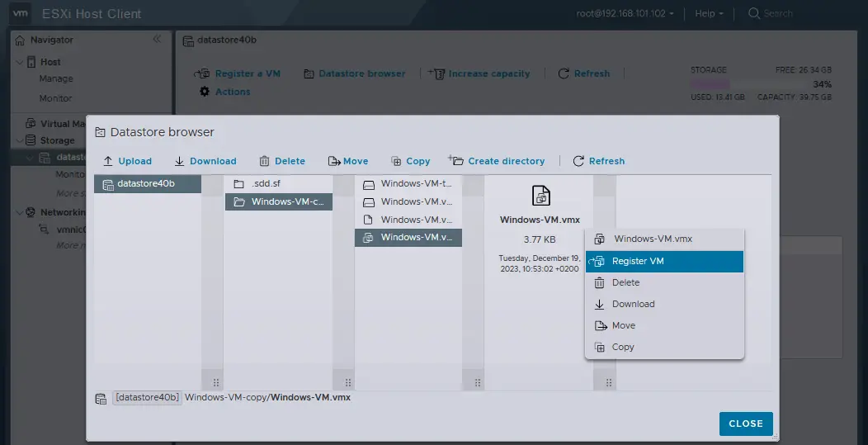Click the Copy icon in dialog toolbar
The width and height of the screenshot is (868, 445).
coord(396,161)
